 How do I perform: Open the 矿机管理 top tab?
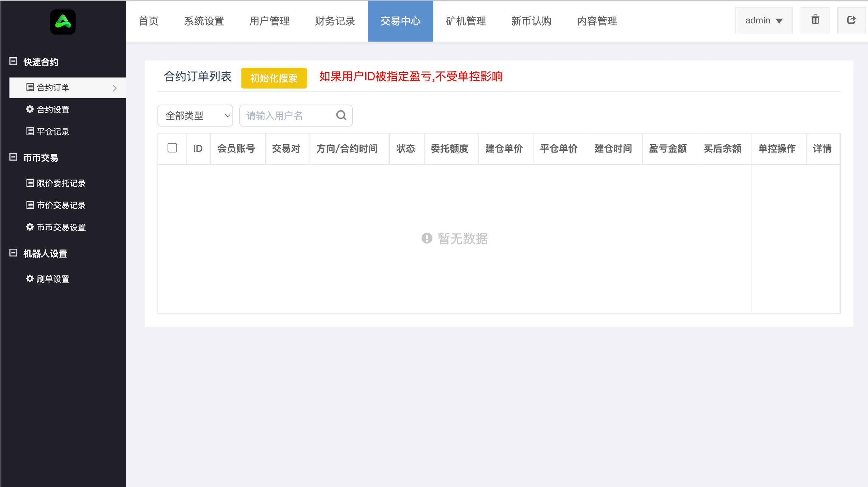pos(466,21)
